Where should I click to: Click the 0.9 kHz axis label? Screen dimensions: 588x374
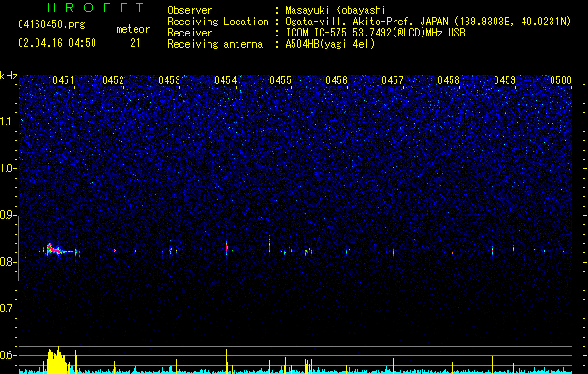tap(8, 215)
